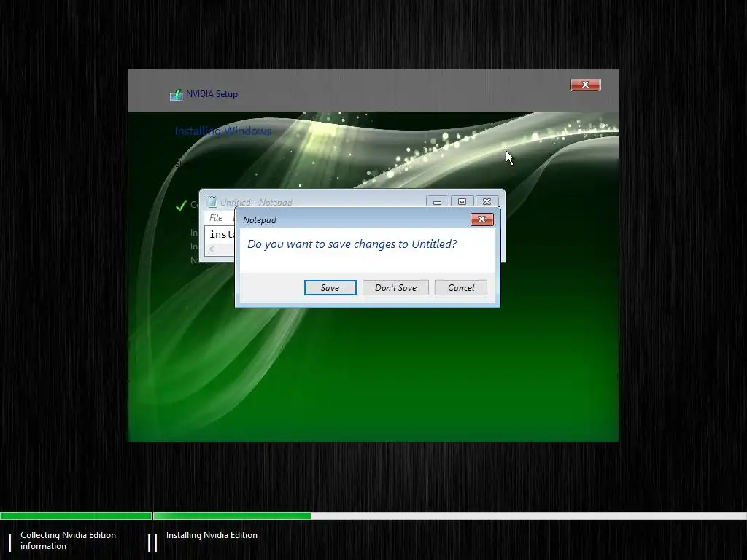Screen dimensions: 747x560
Task: Click the Installing Nvidia Edition progress bar
Action: pos(449,516)
